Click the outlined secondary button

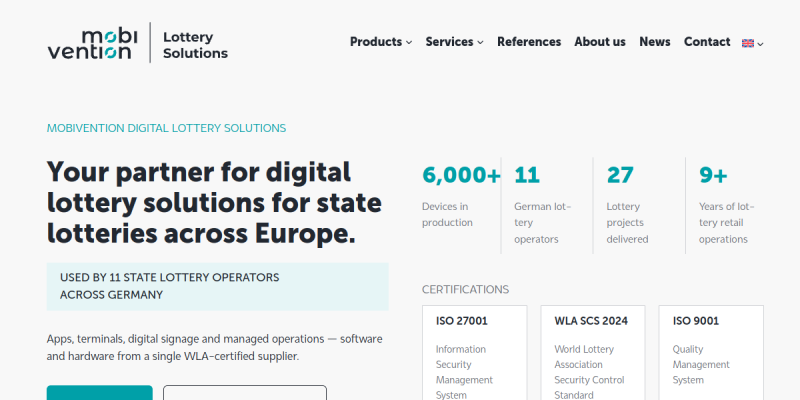tap(245, 392)
